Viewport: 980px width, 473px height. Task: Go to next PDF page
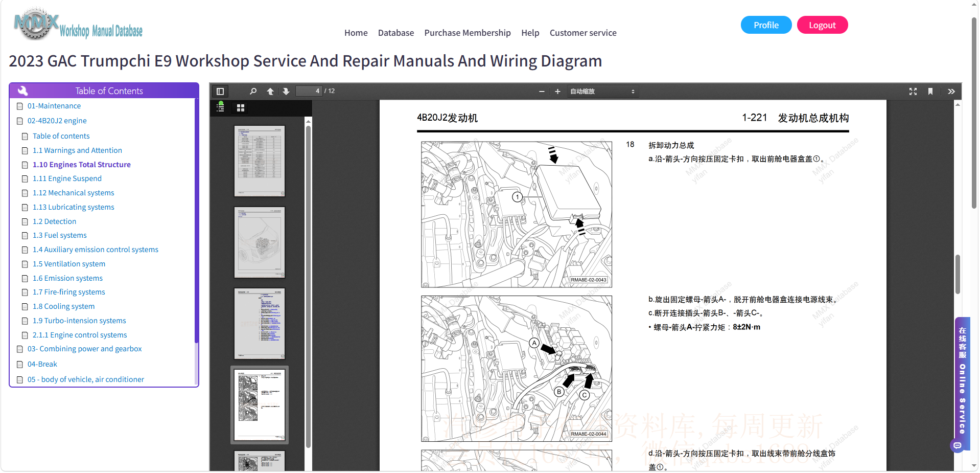tap(286, 92)
